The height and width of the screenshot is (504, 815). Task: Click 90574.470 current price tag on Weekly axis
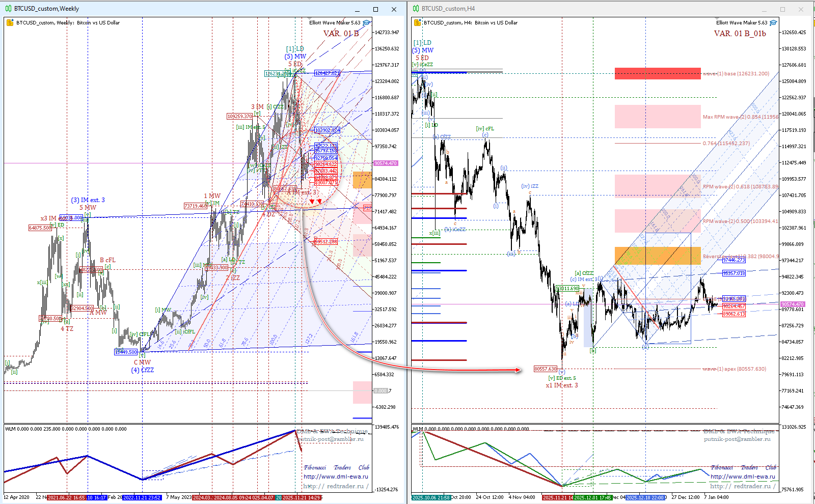(x=386, y=163)
